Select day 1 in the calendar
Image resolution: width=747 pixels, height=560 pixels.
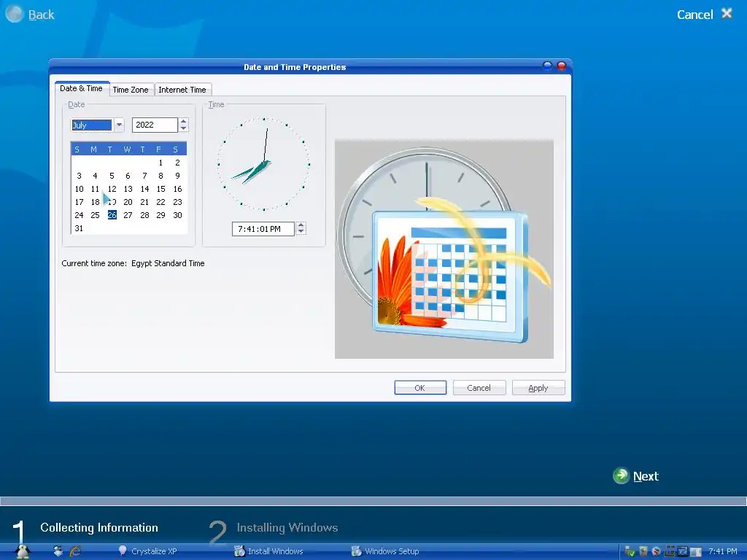[x=161, y=163]
